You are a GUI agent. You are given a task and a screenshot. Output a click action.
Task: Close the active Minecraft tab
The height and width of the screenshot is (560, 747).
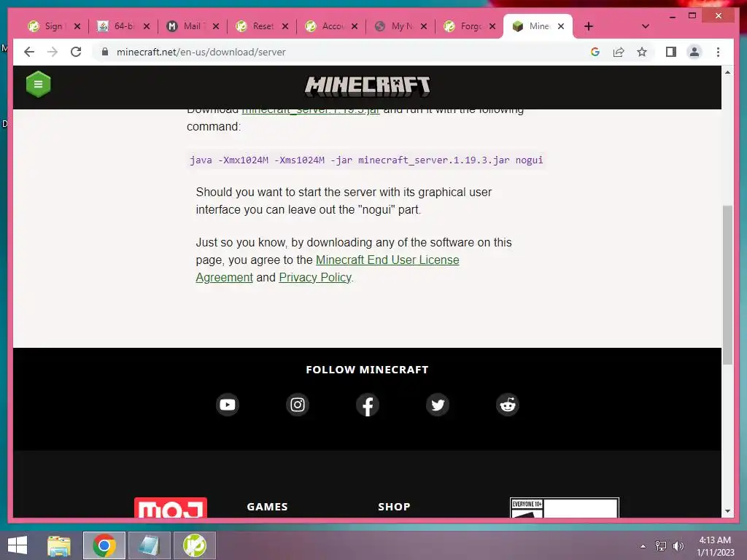pyautogui.click(x=561, y=26)
